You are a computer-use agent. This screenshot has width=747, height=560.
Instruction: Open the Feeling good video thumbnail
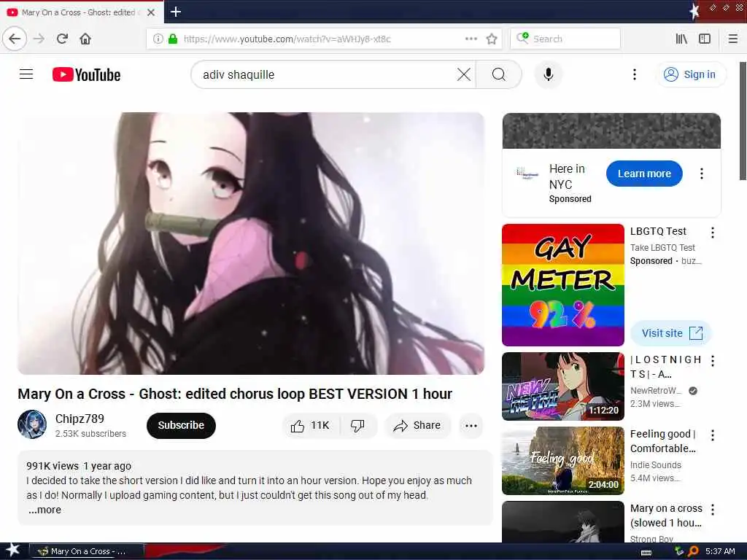[562, 461]
